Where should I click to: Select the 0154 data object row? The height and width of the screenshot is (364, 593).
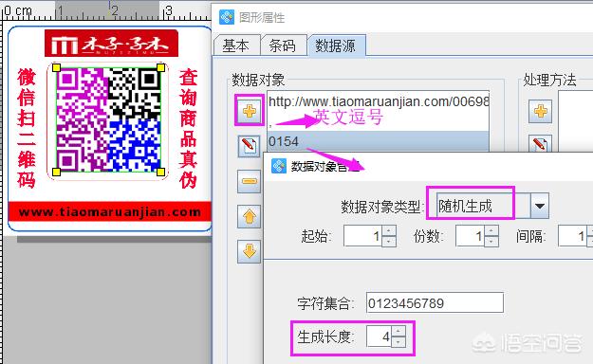[x=378, y=141]
